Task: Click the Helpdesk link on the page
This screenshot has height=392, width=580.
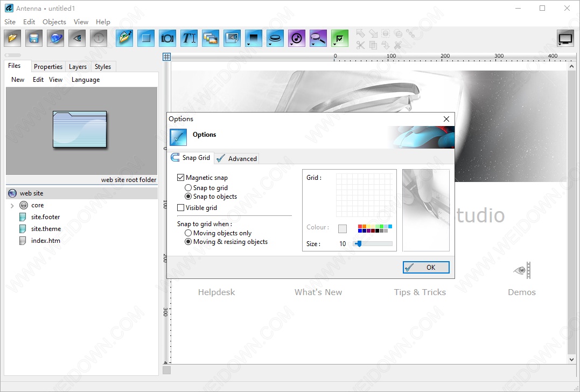Action: [x=216, y=292]
